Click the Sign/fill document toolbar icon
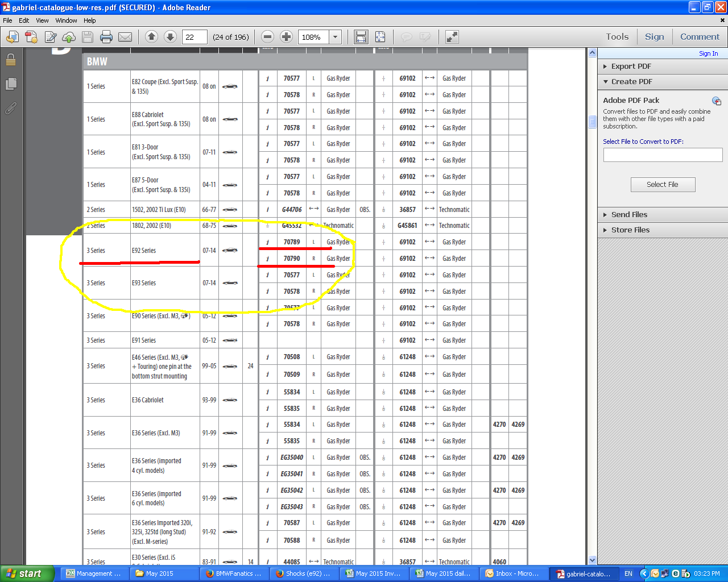This screenshot has width=728, height=582. (51, 37)
